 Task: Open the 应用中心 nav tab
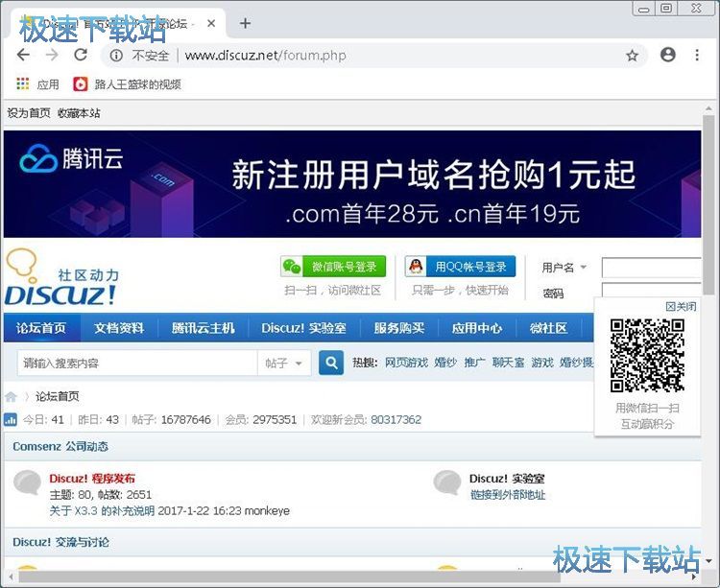pos(476,328)
